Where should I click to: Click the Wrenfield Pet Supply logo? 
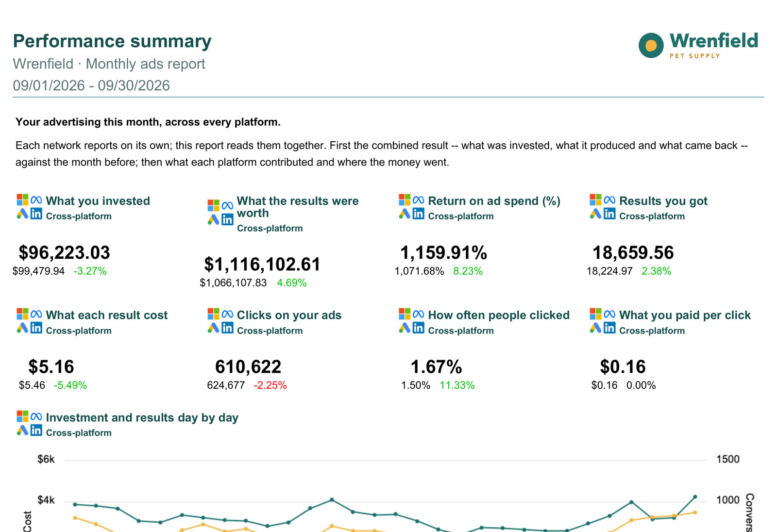coord(698,45)
